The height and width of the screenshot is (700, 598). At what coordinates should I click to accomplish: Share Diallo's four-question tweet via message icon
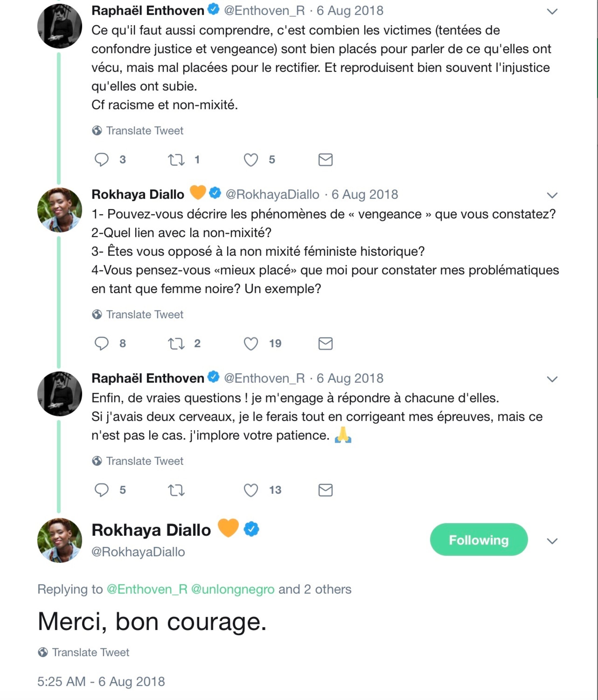(x=326, y=343)
